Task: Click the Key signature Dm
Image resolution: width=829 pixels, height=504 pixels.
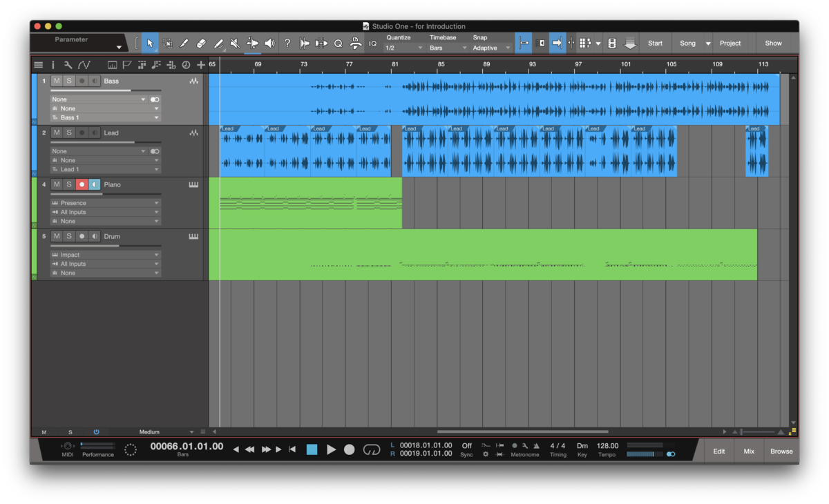Action: tap(582, 446)
